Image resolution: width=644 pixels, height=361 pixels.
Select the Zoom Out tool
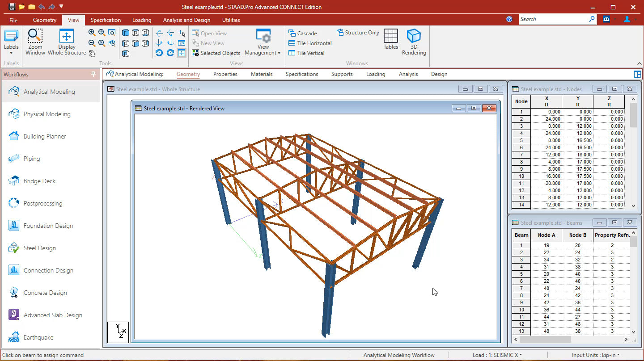(x=92, y=42)
